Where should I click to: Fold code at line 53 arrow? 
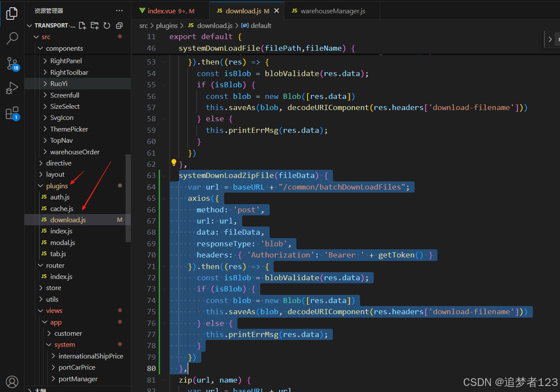point(163,62)
